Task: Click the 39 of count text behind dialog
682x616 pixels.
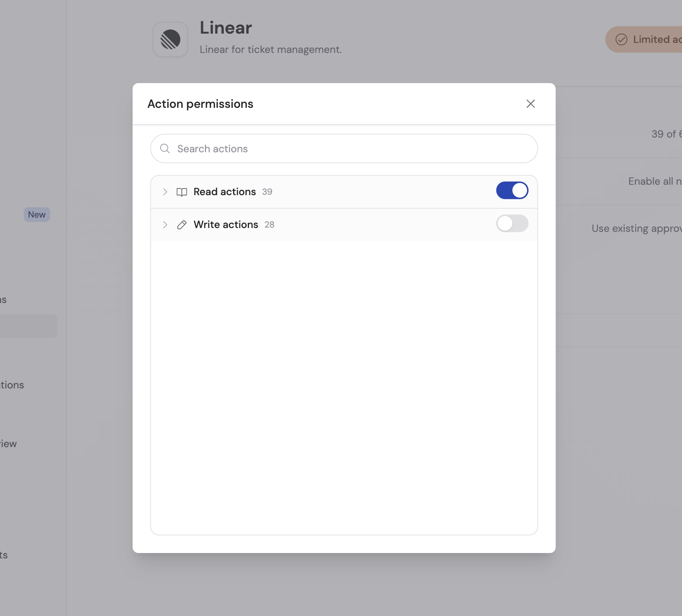Action: pyautogui.click(x=667, y=134)
